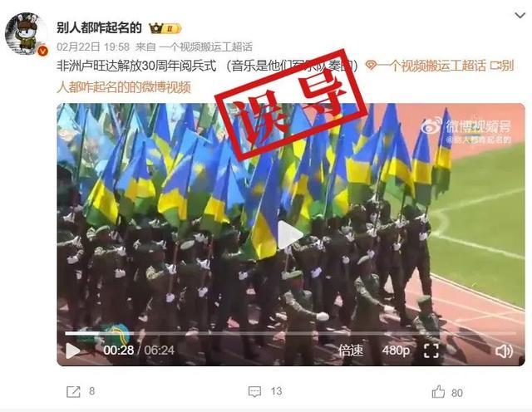Screen dimensions: 532x412
Task: Open the poster's profile avatar
Action: point(26,33)
